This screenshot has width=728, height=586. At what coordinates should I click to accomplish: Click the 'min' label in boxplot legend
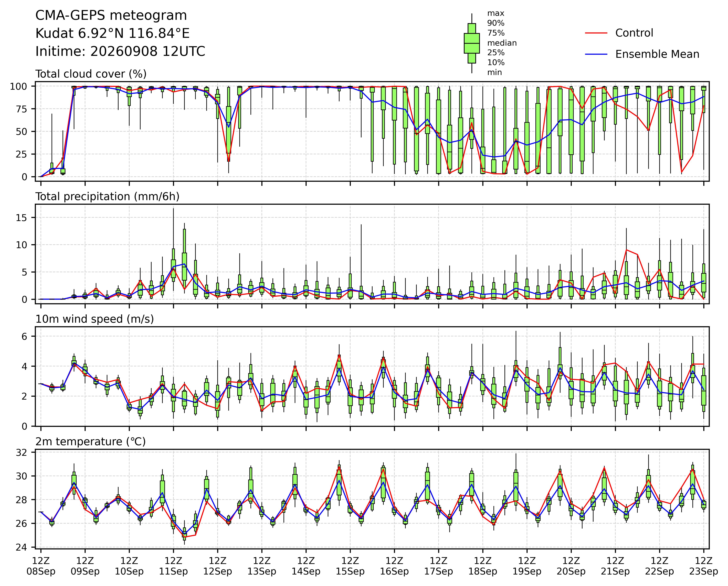pos(495,72)
